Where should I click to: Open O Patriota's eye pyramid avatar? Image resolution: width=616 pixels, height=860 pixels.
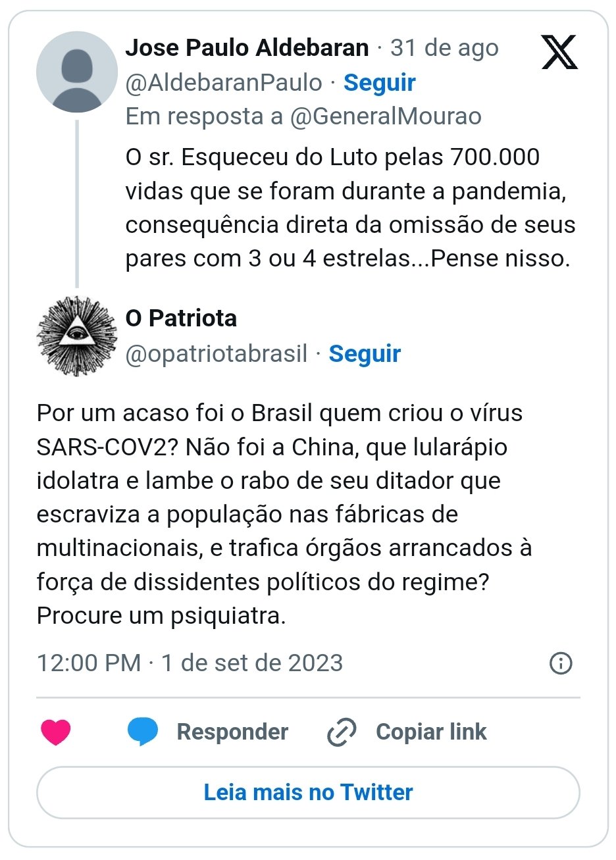coord(77,336)
